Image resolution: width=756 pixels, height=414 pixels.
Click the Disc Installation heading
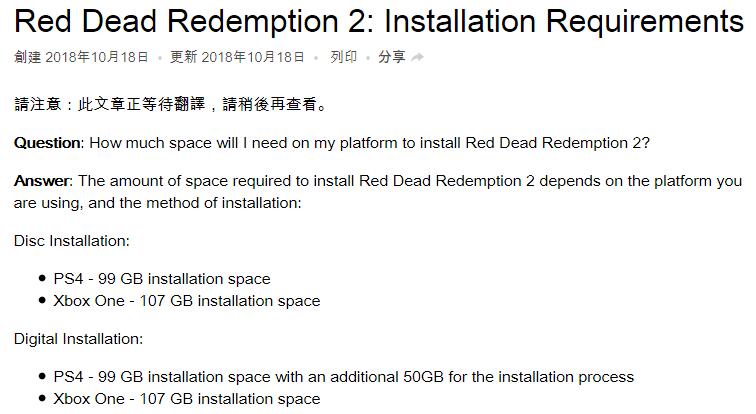tap(71, 240)
